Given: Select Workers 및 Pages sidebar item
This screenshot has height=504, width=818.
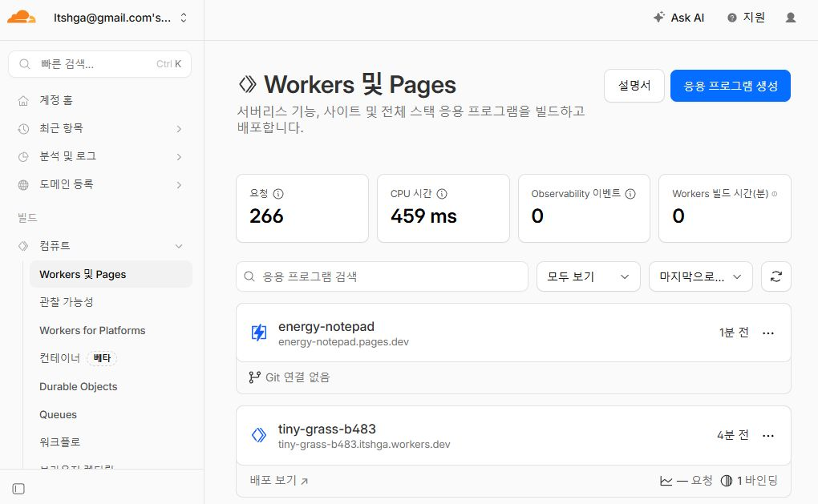Looking at the screenshot, I should tap(111, 274).
